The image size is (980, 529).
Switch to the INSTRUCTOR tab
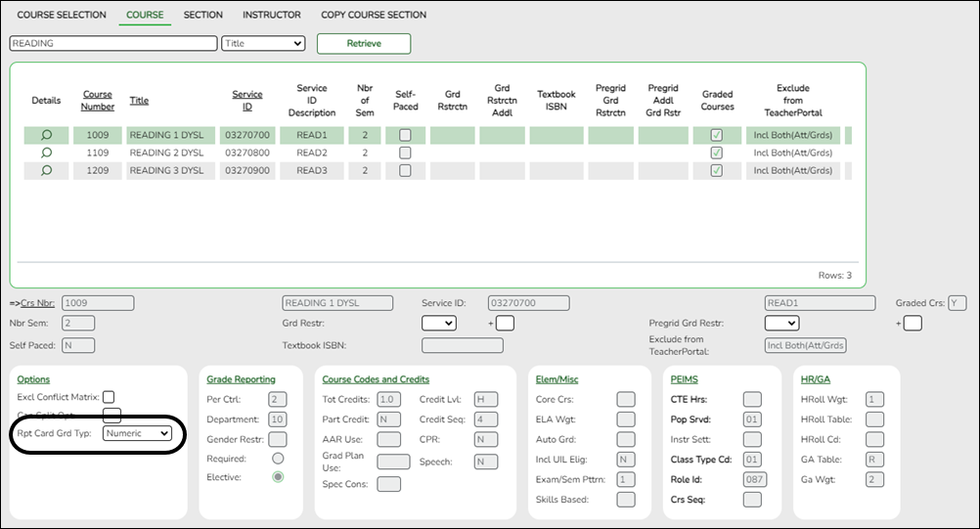click(x=272, y=15)
